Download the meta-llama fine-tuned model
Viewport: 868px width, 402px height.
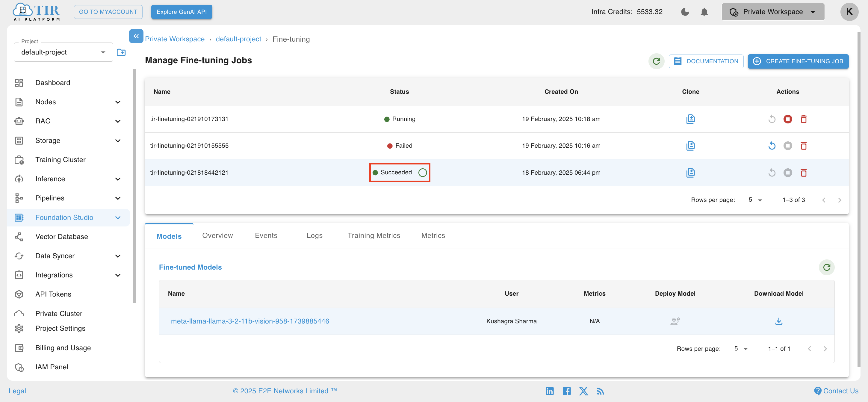779,321
